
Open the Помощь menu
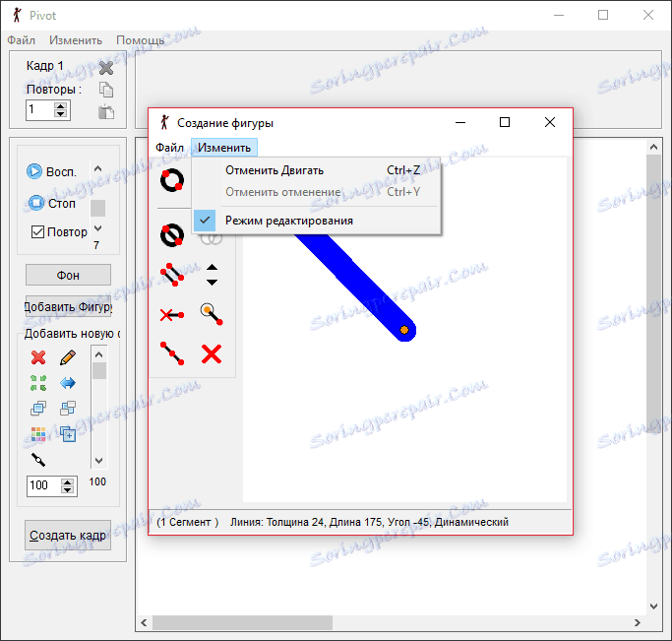tap(140, 40)
